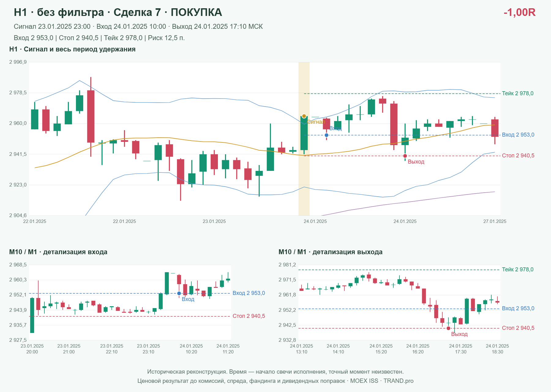The width and height of the screenshot is (551, 392).
Task: Click the 2 981,2 label on exit detail axis
Action: (x=287, y=265)
